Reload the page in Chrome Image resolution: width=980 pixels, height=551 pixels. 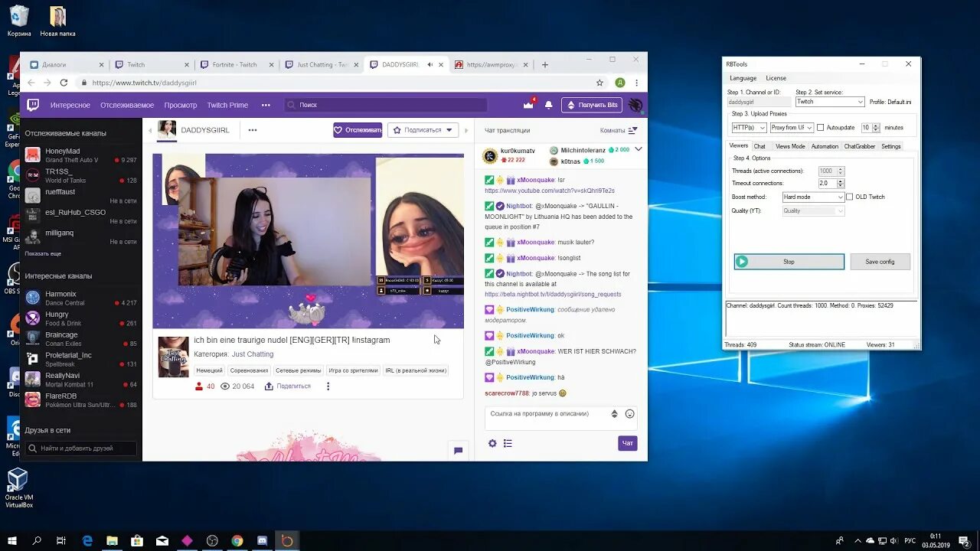click(64, 83)
